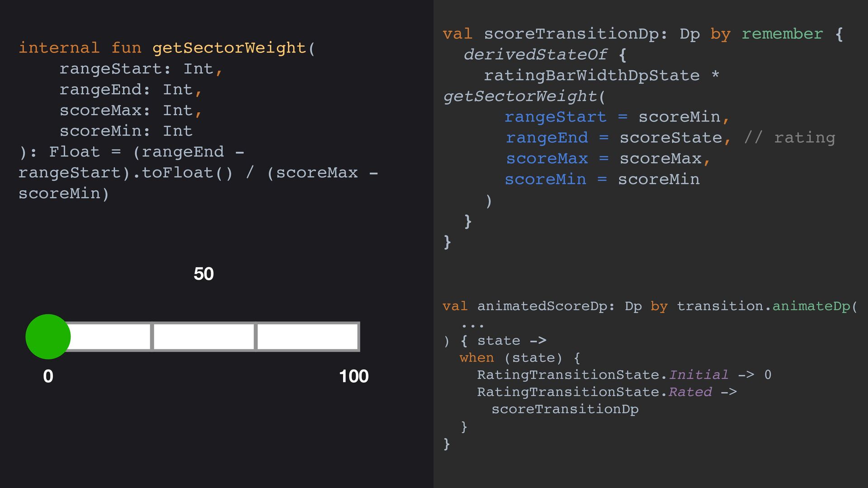Click the italic derivedStateOf call
Image resolution: width=868 pixels, height=488 pixels.
pyautogui.click(x=535, y=55)
